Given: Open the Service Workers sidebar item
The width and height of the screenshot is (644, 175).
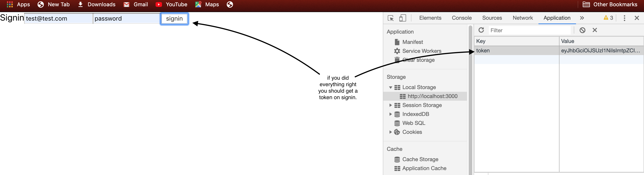Looking at the screenshot, I should 422,51.
